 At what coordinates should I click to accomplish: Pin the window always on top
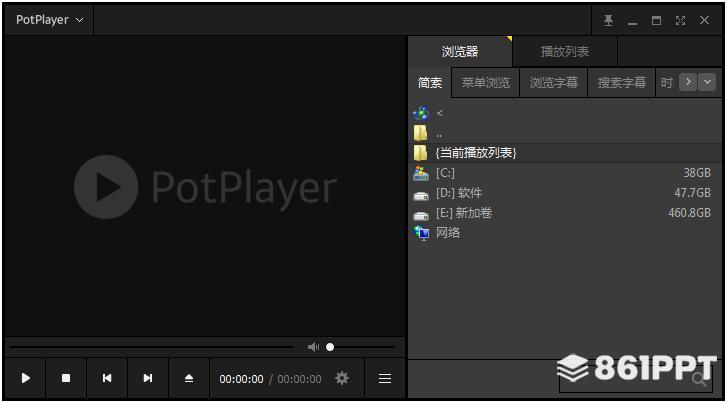(x=608, y=20)
